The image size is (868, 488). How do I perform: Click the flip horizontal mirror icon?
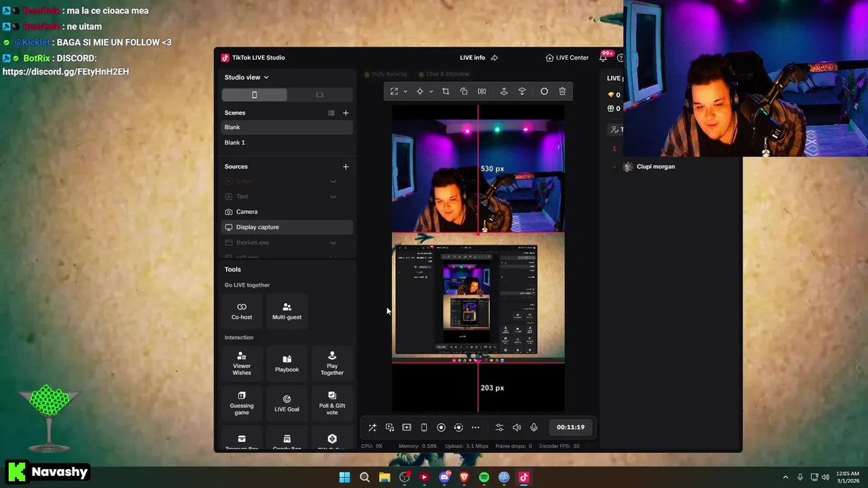481,91
